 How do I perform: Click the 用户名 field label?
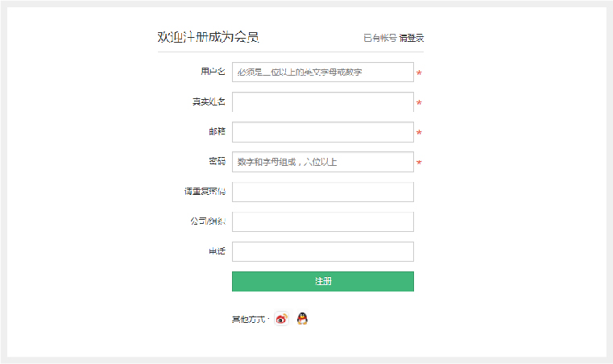pos(213,72)
